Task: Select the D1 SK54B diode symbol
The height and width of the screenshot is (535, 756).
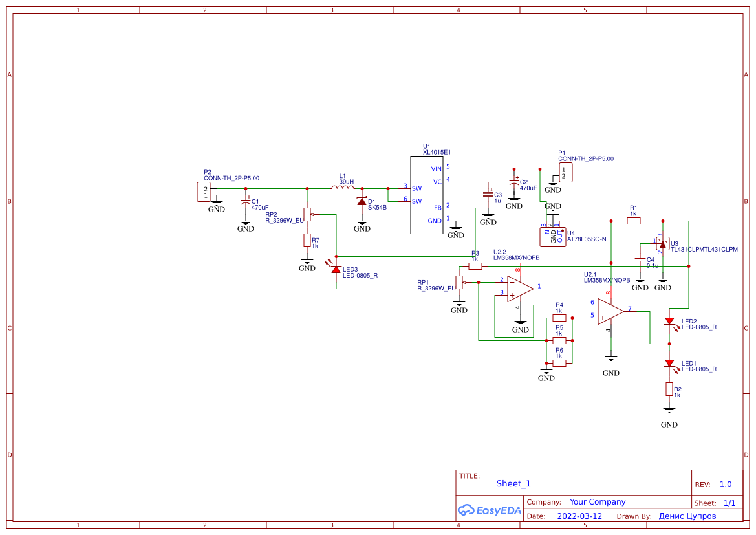Action: [362, 202]
